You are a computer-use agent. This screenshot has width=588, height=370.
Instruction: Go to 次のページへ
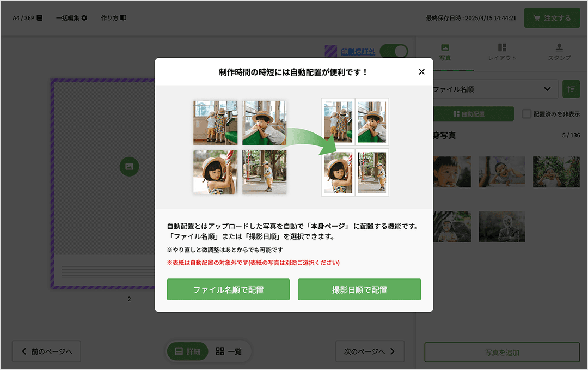point(370,351)
